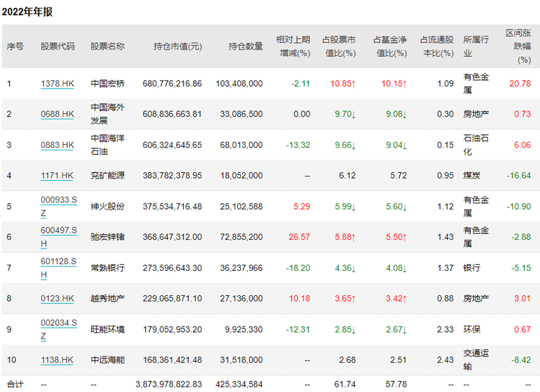Click holding quantity 33,086,500

pos(242,114)
